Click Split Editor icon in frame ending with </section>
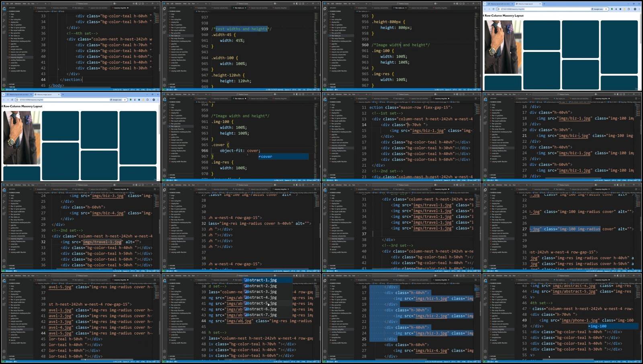 point(155,8)
